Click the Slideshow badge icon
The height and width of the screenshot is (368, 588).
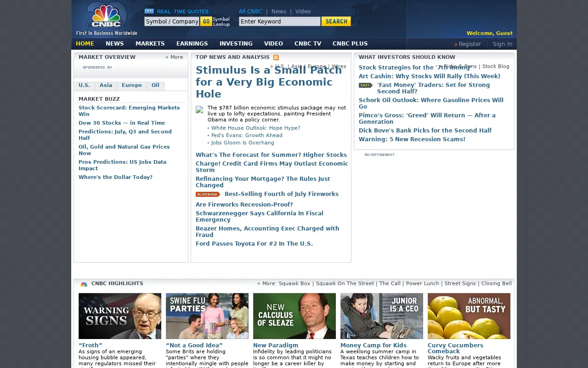click(208, 194)
